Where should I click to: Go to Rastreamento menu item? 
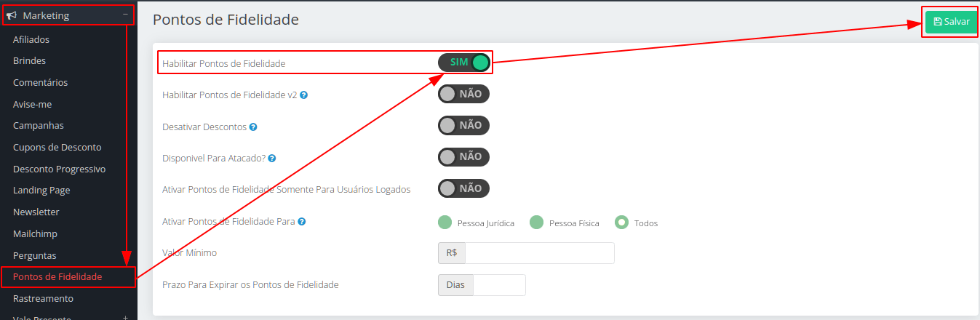click(43, 298)
